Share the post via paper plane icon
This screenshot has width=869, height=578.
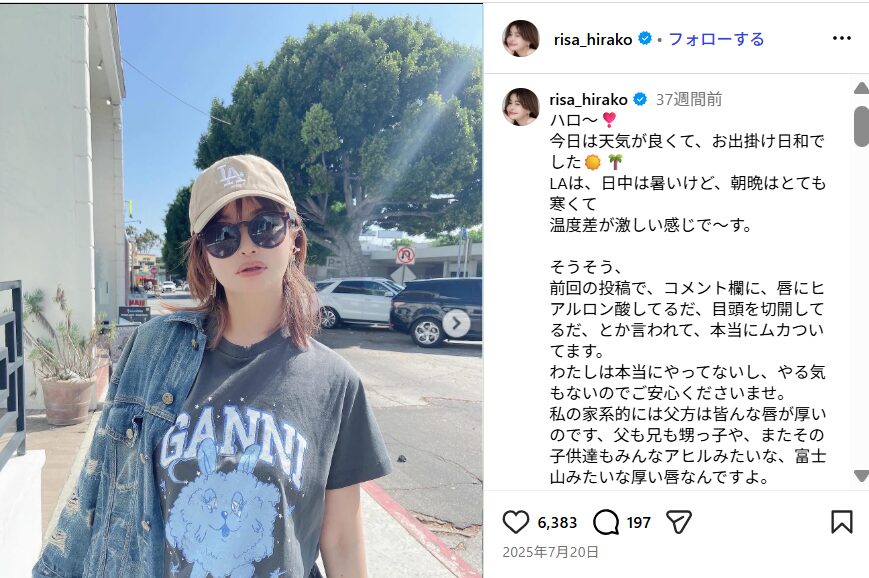click(x=679, y=522)
